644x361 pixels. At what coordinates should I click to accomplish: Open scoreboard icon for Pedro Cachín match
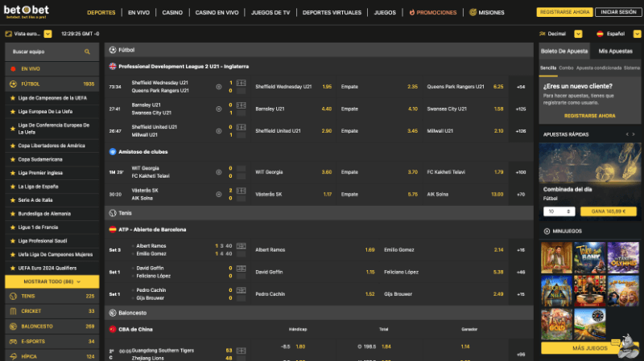tap(241, 290)
